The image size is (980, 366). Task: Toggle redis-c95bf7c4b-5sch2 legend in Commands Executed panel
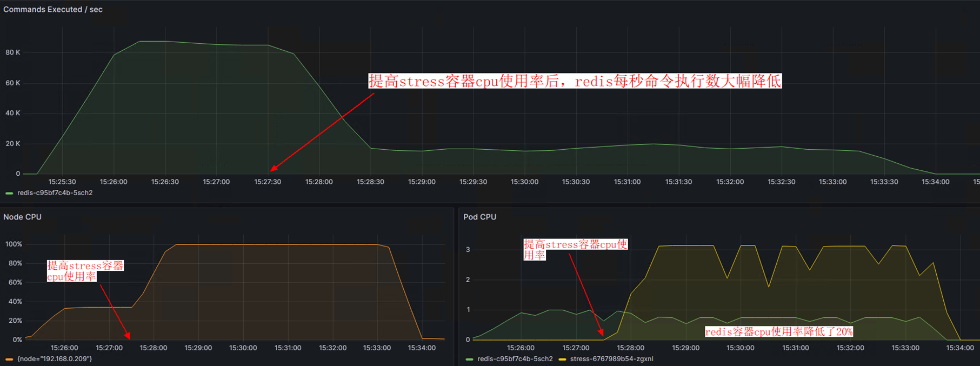(x=55, y=193)
